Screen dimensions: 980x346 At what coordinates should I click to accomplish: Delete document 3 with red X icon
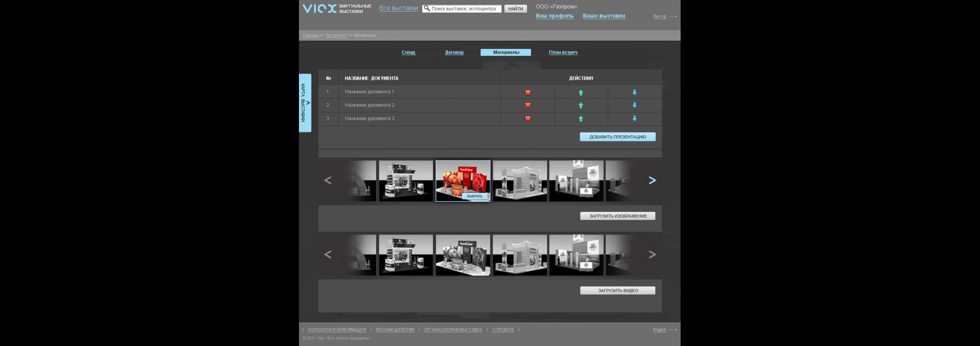point(527,119)
